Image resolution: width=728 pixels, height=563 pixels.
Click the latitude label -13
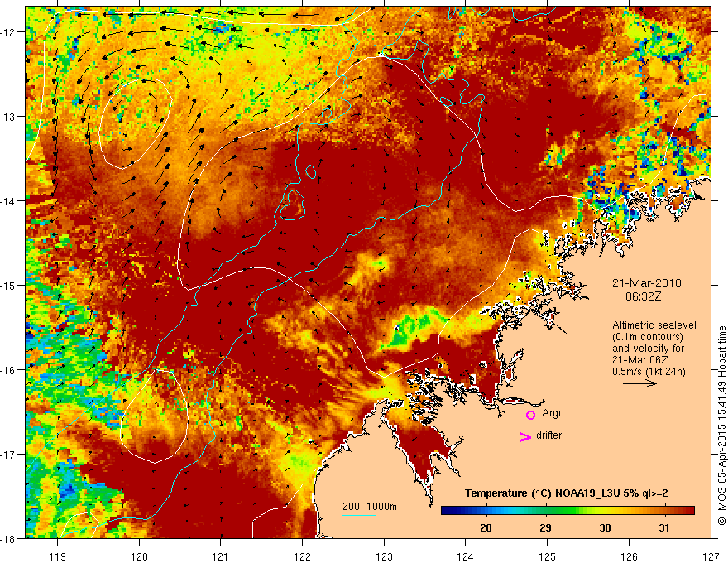[9, 117]
